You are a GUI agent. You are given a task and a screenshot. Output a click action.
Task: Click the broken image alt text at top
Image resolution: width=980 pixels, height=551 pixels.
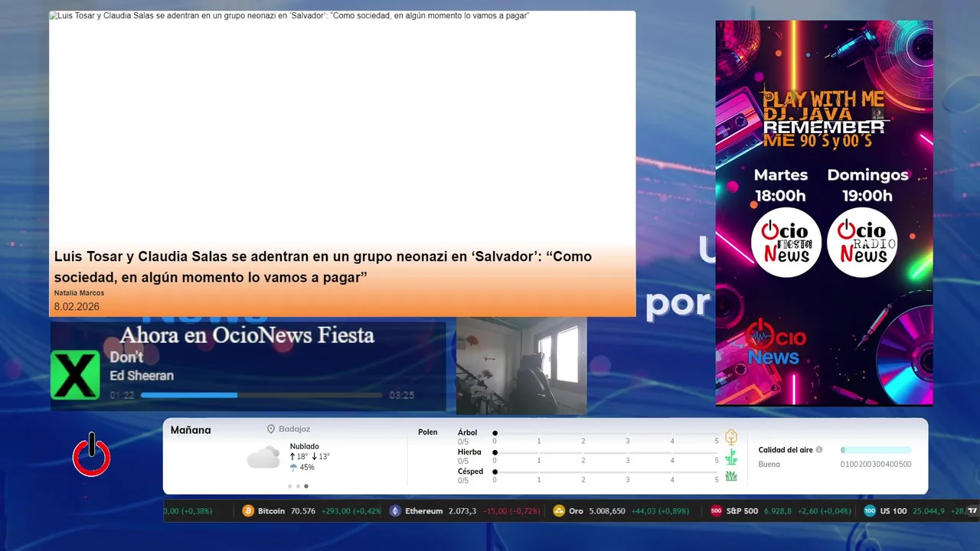(x=289, y=16)
